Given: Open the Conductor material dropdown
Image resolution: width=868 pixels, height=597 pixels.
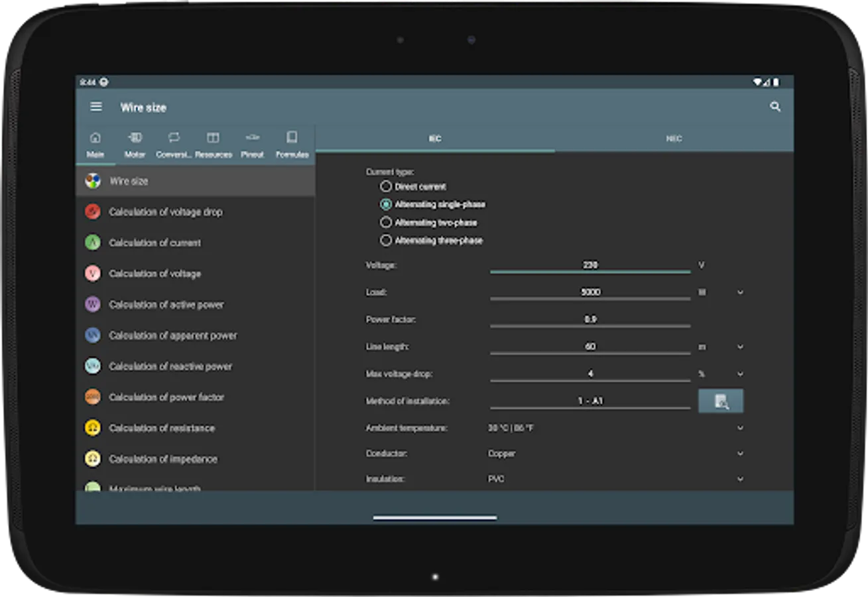Looking at the screenshot, I should tap(740, 454).
